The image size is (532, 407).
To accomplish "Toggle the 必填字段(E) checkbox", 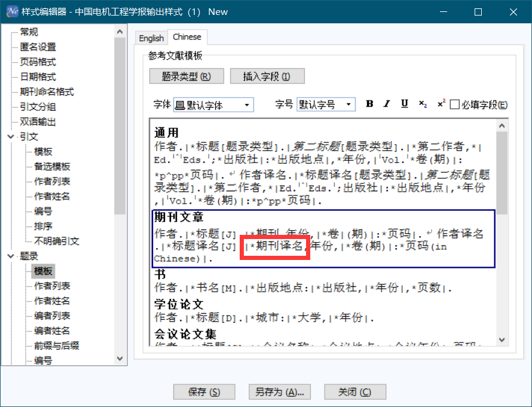I will pos(455,105).
